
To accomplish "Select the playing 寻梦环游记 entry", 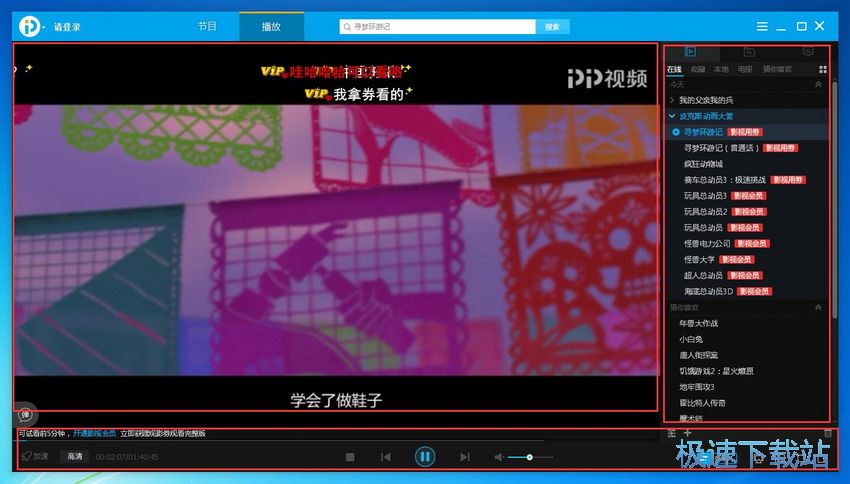I will (x=703, y=132).
